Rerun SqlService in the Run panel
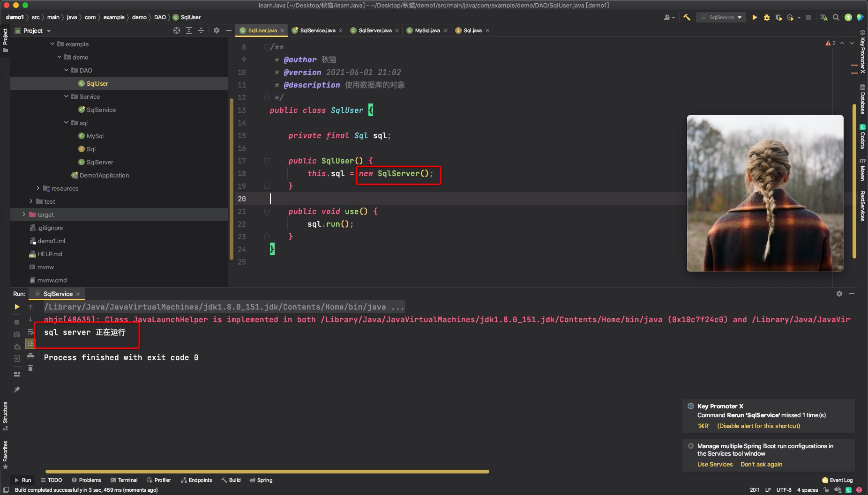The image size is (868, 495). tap(17, 307)
